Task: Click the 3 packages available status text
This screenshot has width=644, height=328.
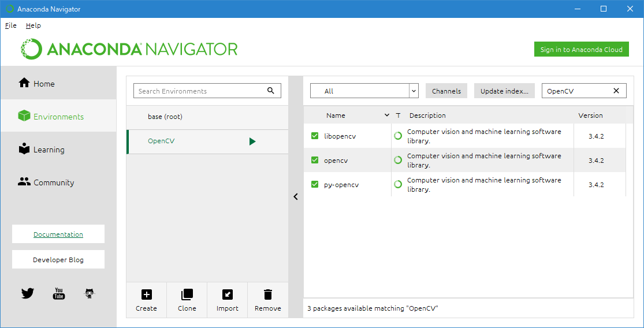Action: pos(373,308)
